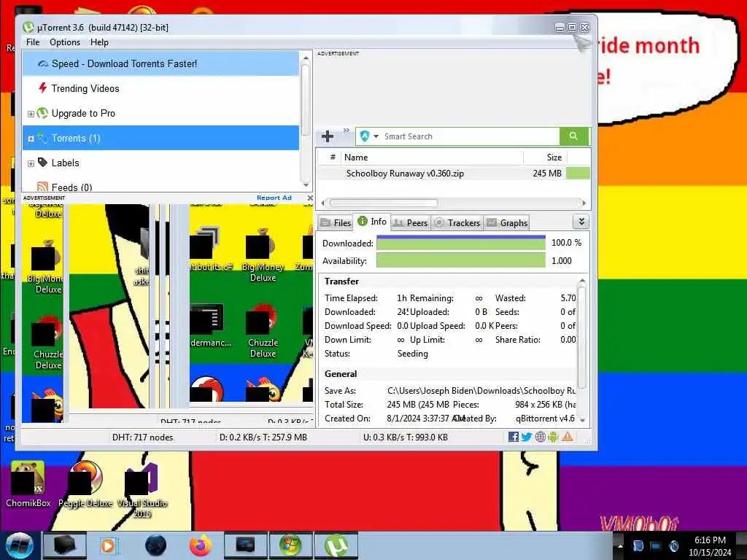
Task: Click the Add Torrent plus icon
Action: pos(328,136)
